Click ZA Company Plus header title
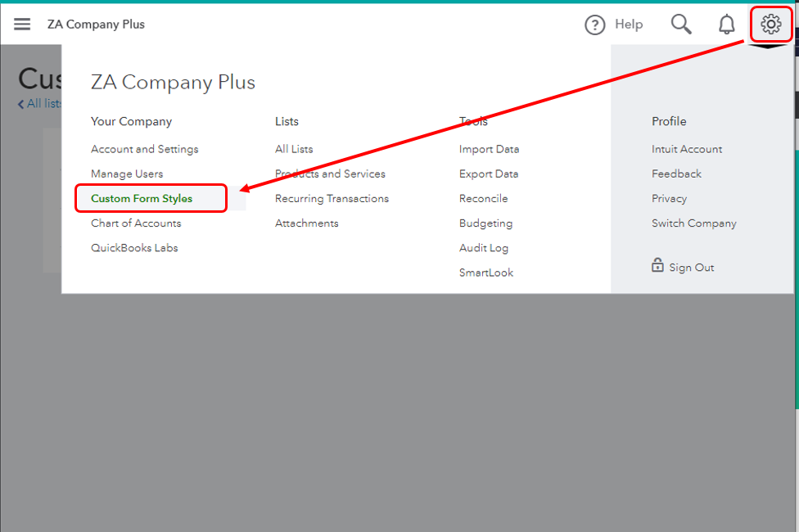The width and height of the screenshot is (799, 532). click(97, 24)
